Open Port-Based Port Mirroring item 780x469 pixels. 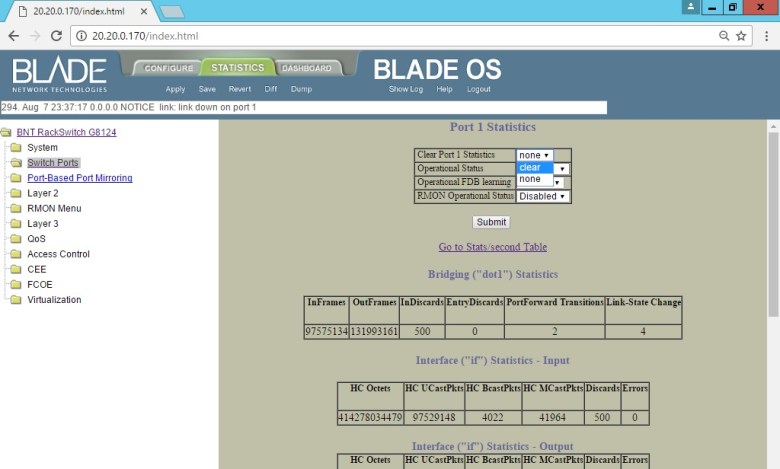(79, 178)
